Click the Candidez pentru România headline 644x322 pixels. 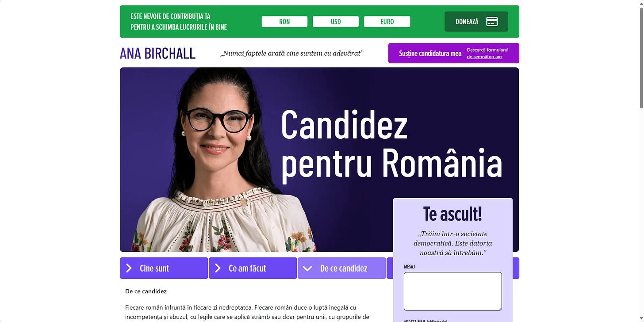[391, 144]
